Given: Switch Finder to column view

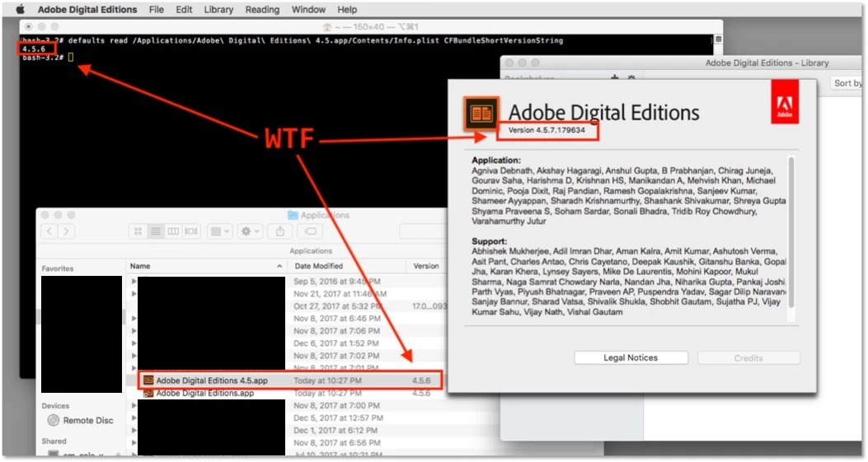Looking at the screenshot, I should coord(173,231).
